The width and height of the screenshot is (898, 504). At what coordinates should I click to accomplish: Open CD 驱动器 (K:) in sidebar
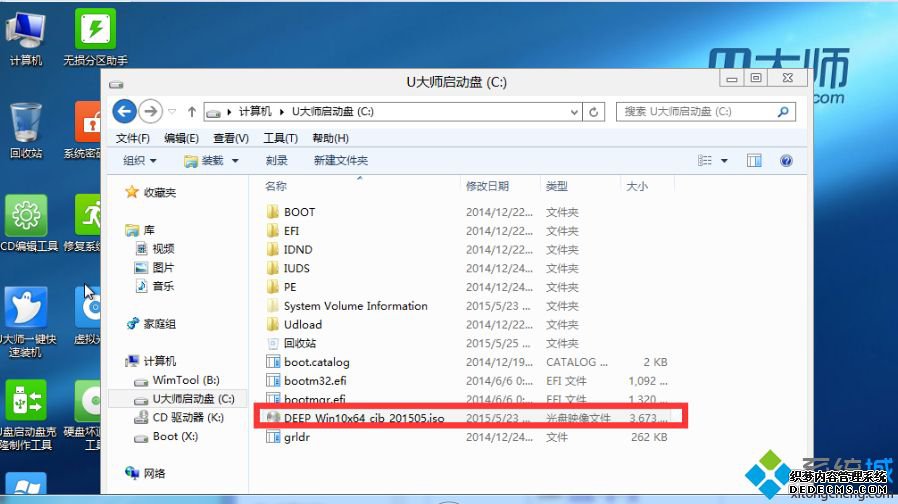point(179,418)
